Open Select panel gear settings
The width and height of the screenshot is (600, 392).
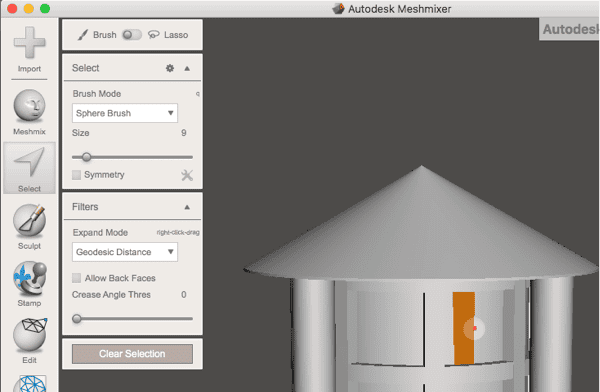click(x=170, y=68)
